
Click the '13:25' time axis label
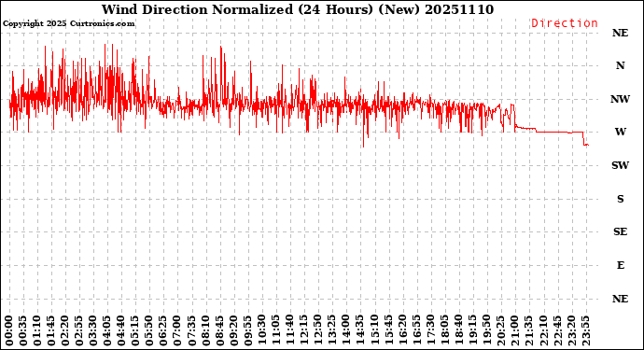point(331,330)
